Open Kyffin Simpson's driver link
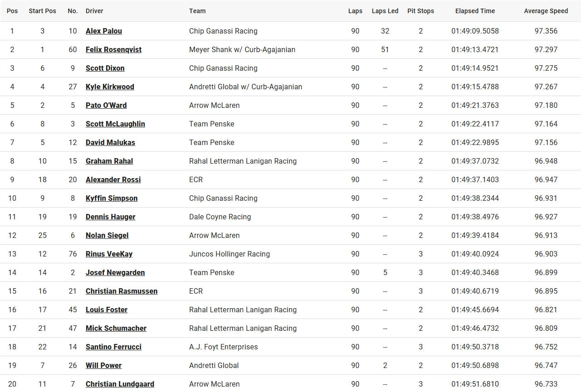Image resolution: width=581 pixels, height=392 pixels. coord(112,198)
